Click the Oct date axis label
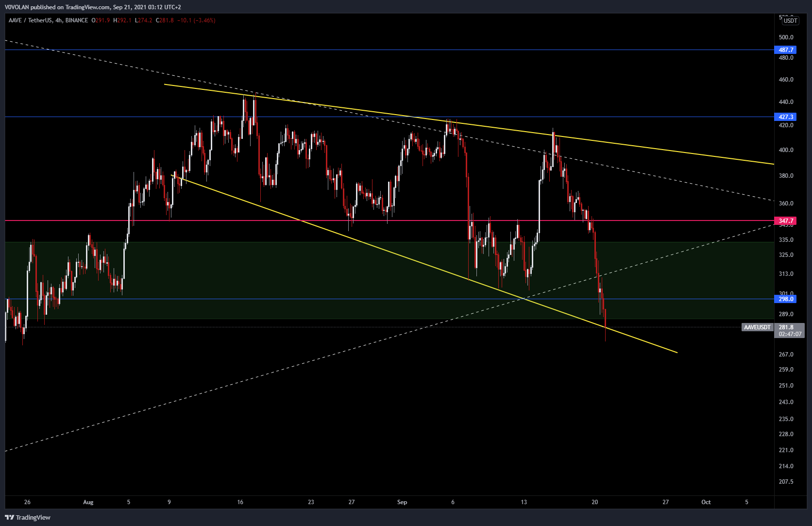812x526 pixels. 706,502
